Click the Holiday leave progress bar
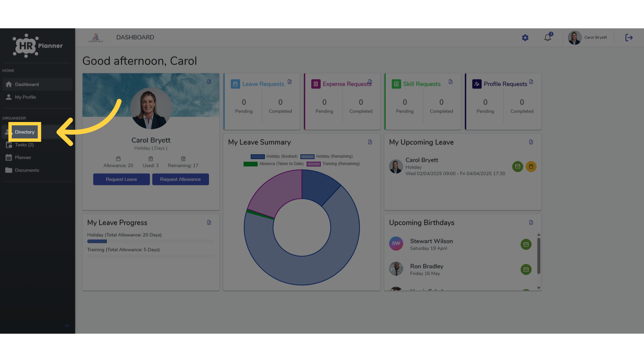This screenshot has width=644, height=362. point(151,241)
